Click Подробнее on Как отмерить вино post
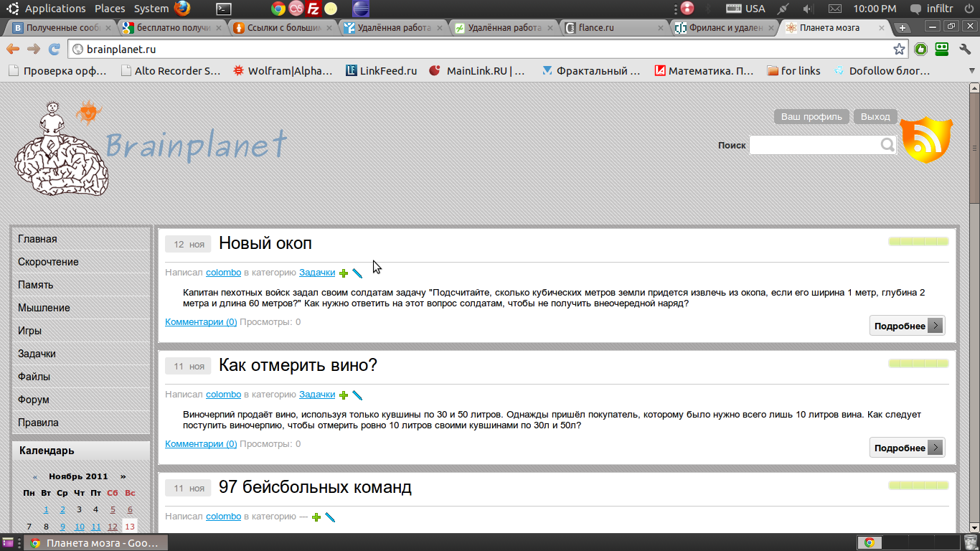The height and width of the screenshot is (551, 980). (907, 448)
